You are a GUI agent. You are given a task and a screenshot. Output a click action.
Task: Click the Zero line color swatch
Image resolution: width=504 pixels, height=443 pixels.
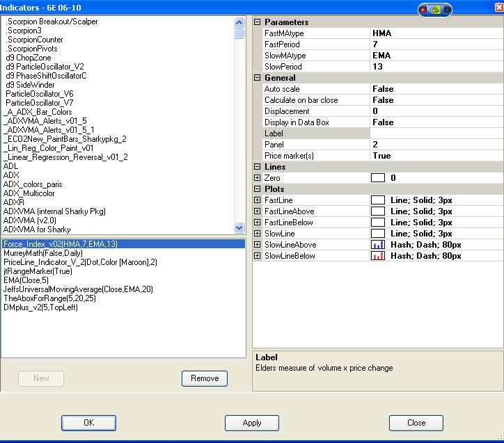click(x=378, y=178)
